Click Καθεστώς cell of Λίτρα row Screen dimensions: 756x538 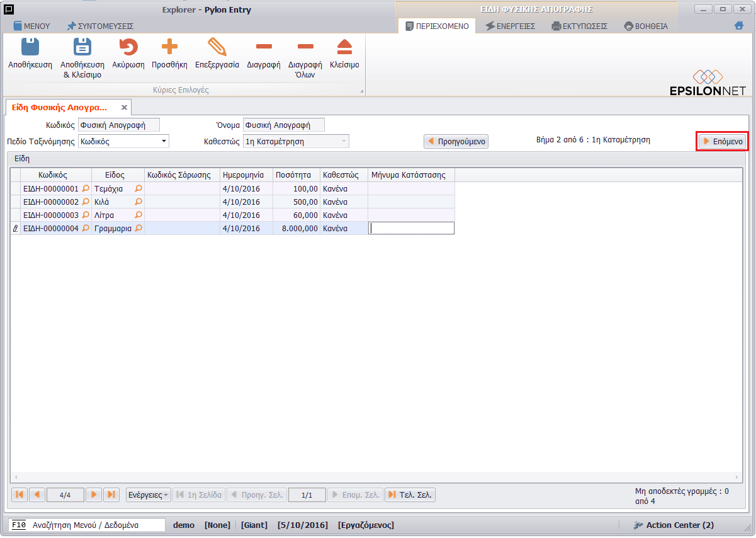click(x=344, y=215)
